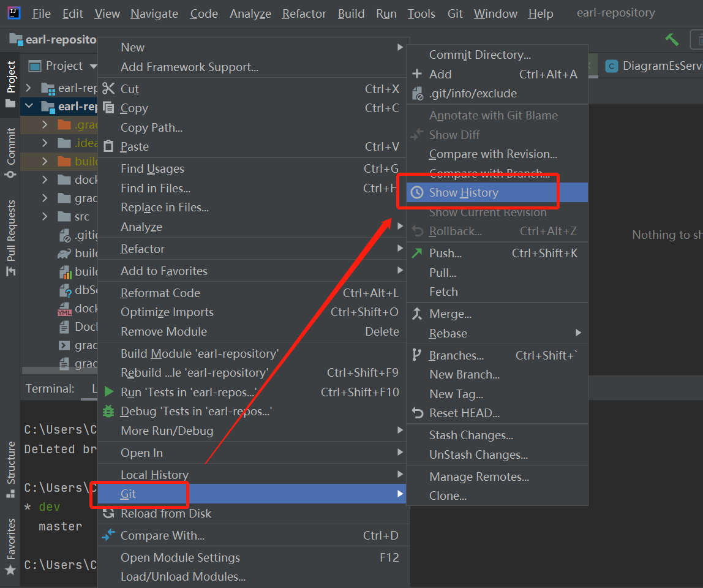Click the Push green arrow icon in Git submenu
The height and width of the screenshot is (588, 703).
point(417,253)
